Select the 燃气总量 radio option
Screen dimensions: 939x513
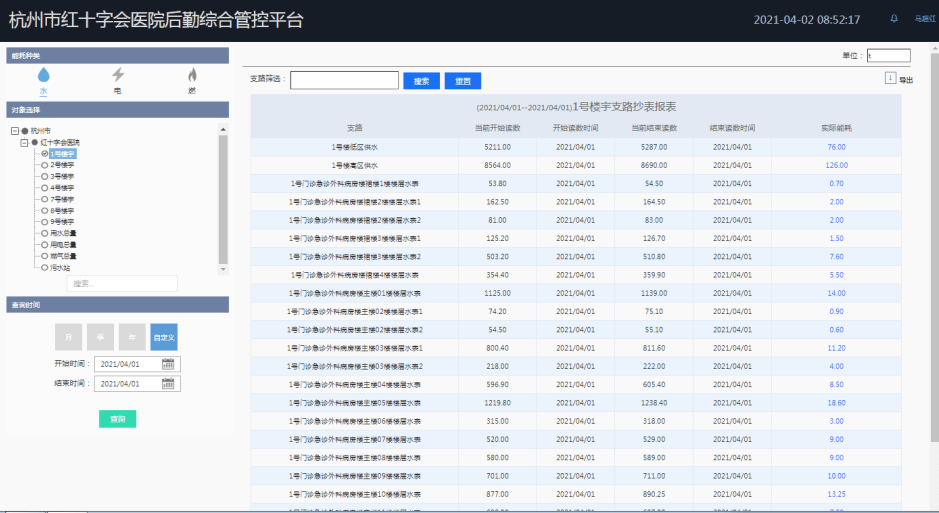[44, 256]
